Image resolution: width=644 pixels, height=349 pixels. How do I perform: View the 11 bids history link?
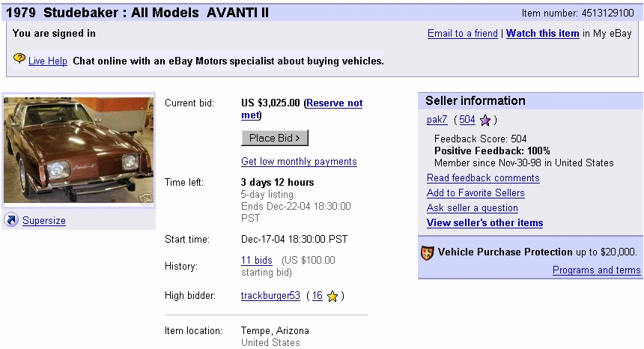(256, 261)
